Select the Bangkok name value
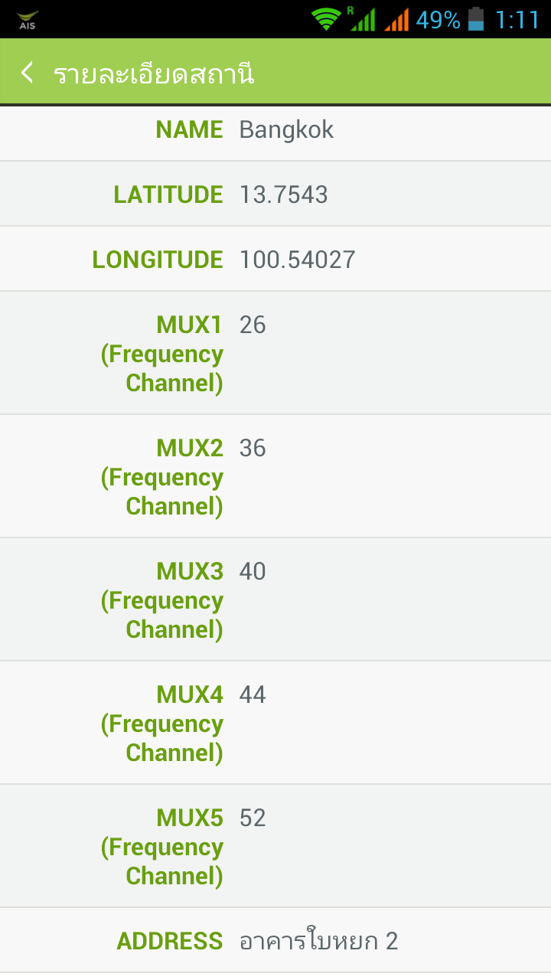Image resolution: width=551 pixels, height=980 pixels. tap(286, 130)
